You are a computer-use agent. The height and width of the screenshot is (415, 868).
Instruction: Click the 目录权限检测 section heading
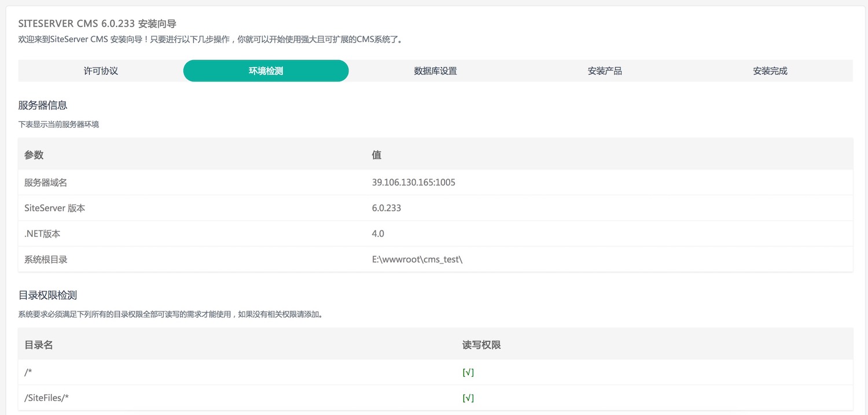click(x=47, y=295)
